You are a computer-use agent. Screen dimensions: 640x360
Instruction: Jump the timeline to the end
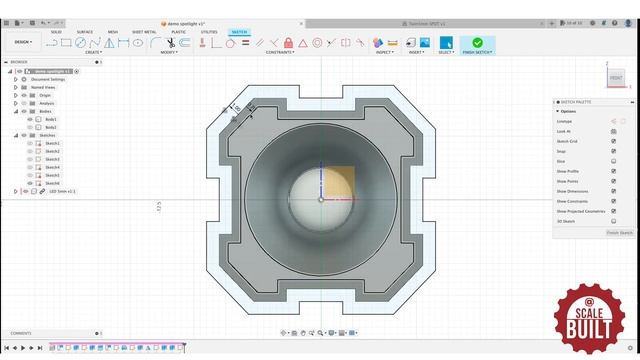point(40,348)
